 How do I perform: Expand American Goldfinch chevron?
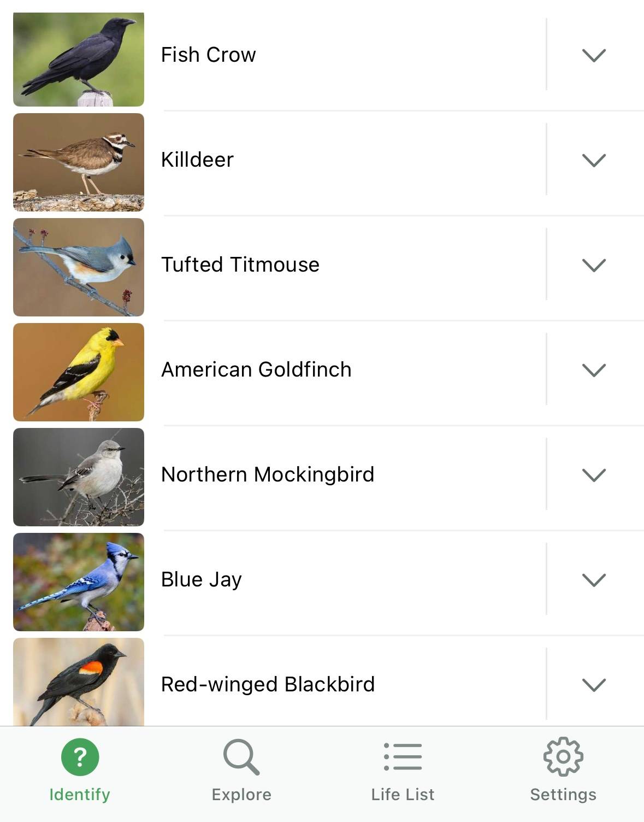(594, 370)
